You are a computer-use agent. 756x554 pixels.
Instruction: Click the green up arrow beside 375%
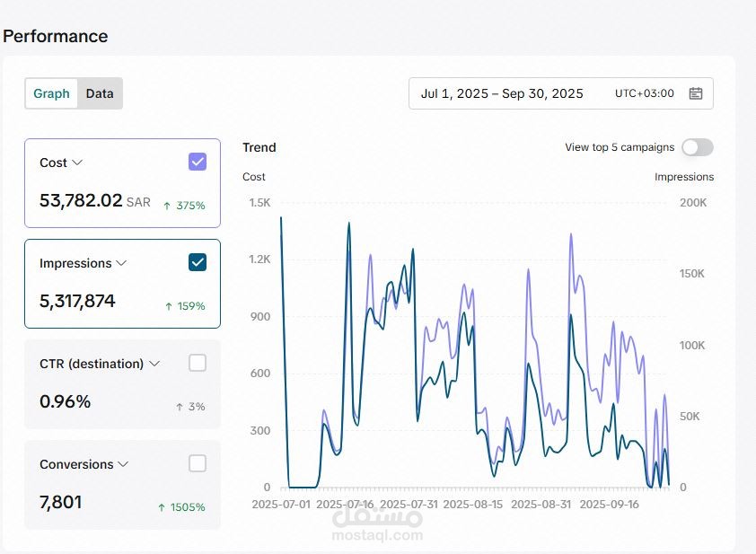click(x=167, y=206)
